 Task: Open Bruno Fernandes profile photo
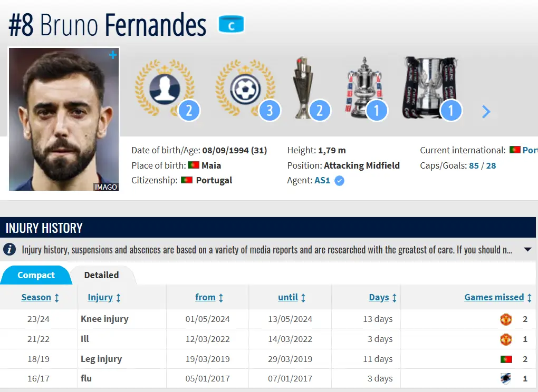[x=64, y=119]
